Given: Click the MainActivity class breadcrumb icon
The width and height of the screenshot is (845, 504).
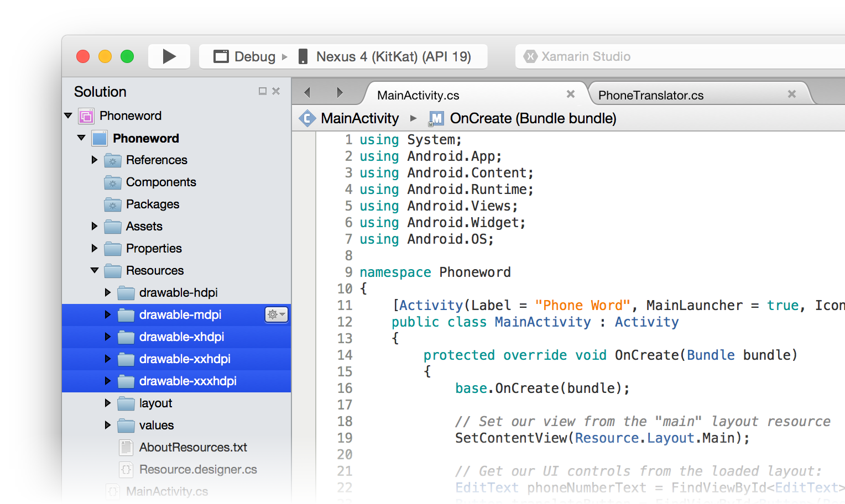Looking at the screenshot, I should tap(307, 118).
